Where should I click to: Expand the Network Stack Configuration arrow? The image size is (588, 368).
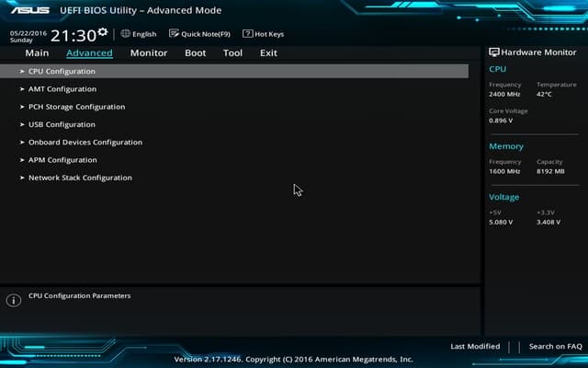(x=22, y=178)
